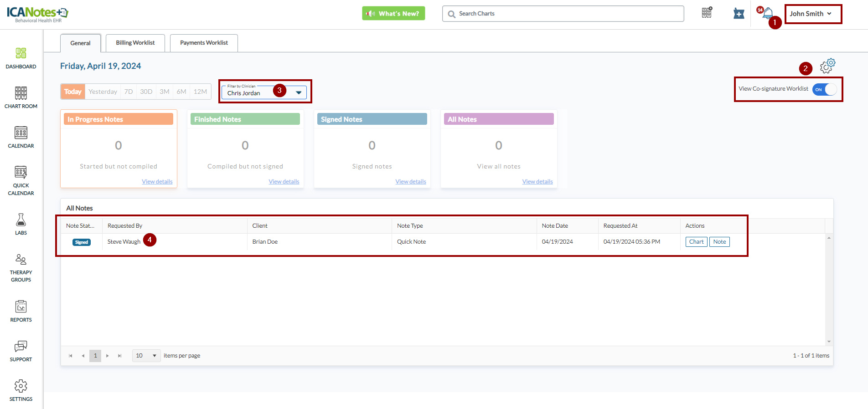
Task: Click the notifications bell icon
Action: pos(768,13)
